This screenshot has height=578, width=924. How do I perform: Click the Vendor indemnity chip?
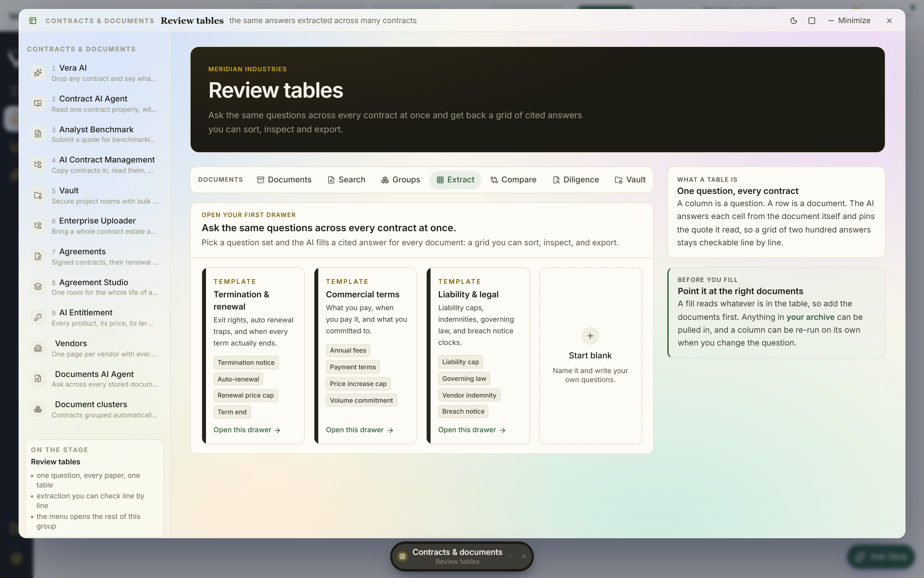469,395
